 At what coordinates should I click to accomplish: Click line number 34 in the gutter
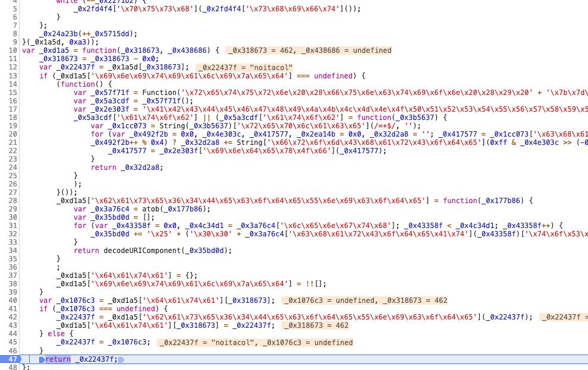(12, 251)
